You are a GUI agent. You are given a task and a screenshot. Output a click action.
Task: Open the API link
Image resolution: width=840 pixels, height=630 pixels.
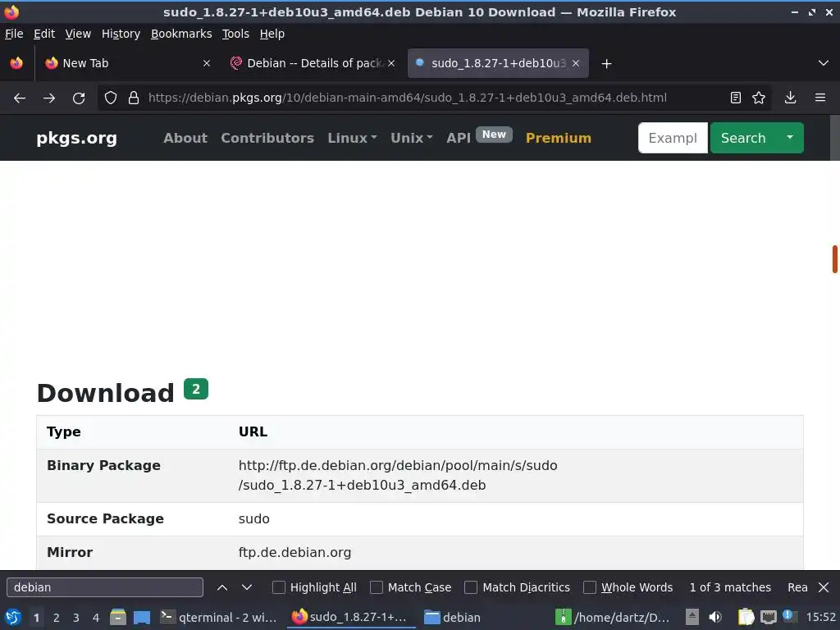459,138
